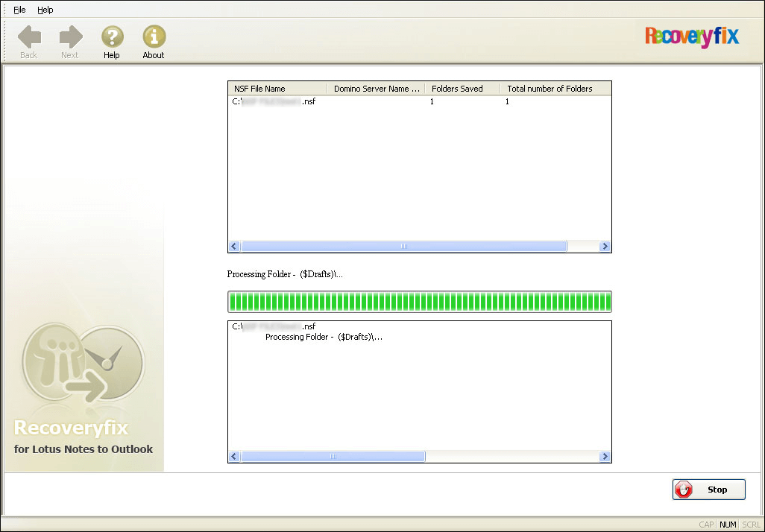Stop the conversion with the Stop button
This screenshot has height=532, width=765.
click(709, 490)
